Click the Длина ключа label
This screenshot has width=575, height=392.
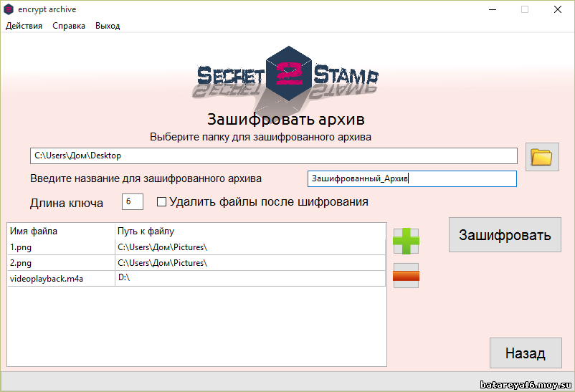tap(67, 203)
